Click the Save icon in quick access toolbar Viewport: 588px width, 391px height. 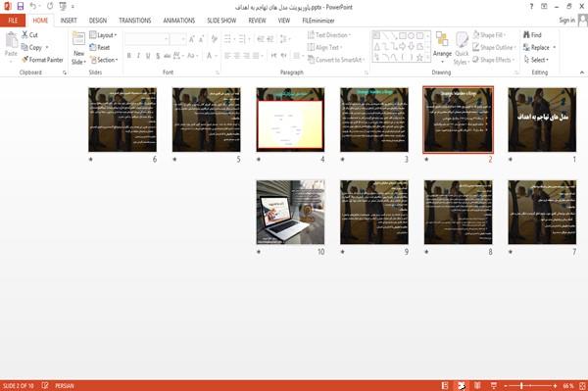(21, 7)
